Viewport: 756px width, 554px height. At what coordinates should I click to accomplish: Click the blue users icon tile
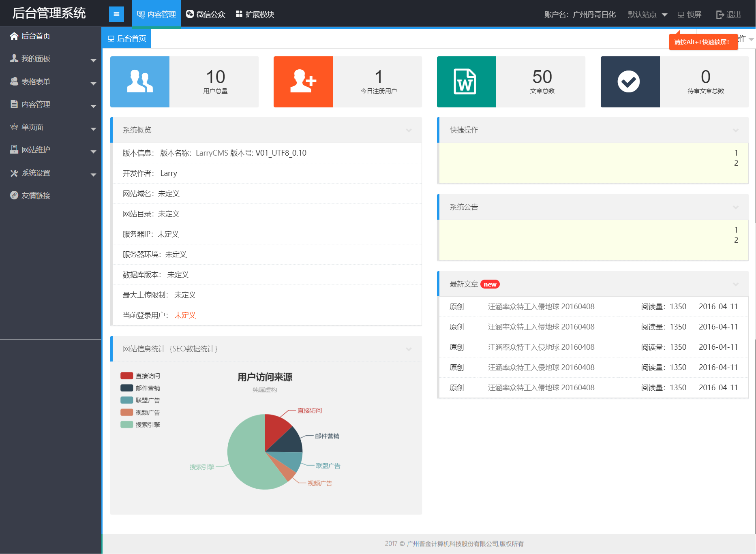tap(140, 82)
